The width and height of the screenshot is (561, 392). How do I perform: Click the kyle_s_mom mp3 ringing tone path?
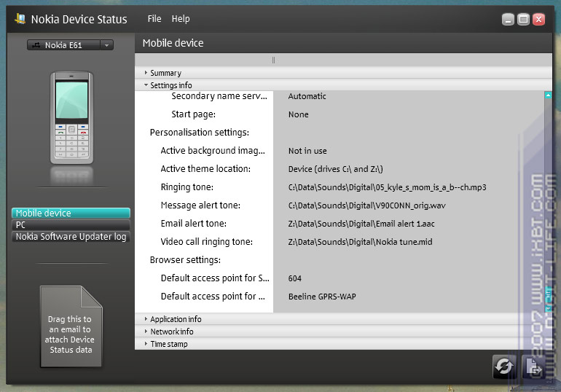pyautogui.click(x=387, y=187)
